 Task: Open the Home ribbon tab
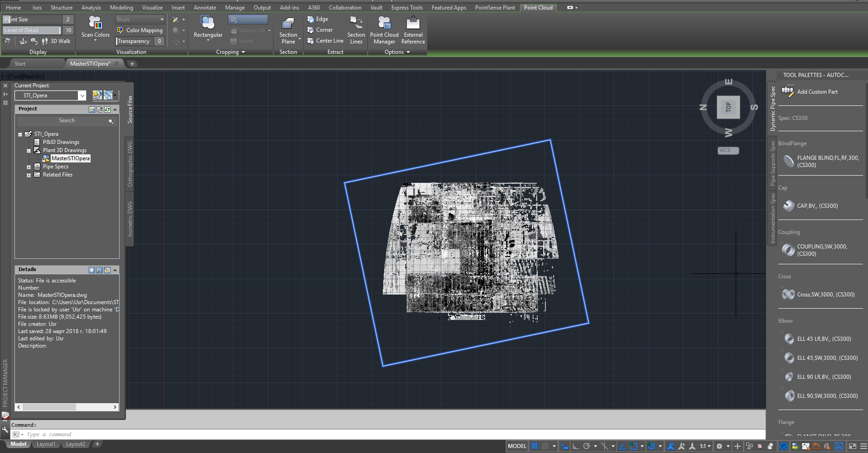click(x=13, y=8)
